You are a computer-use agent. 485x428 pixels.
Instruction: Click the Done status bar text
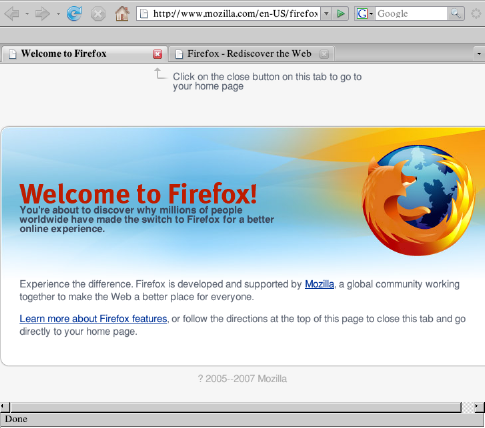coord(16,419)
